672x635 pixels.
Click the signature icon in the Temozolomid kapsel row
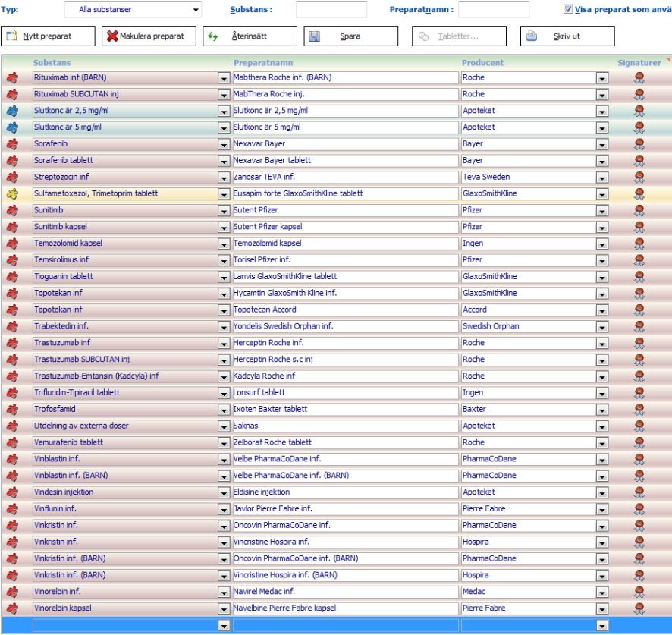tap(639, 244)
